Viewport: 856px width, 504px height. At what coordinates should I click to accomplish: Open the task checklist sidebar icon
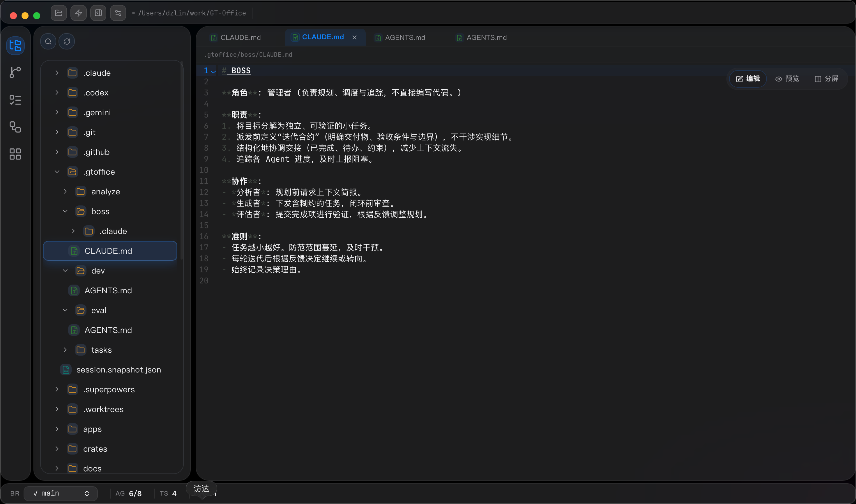(15, 100)
